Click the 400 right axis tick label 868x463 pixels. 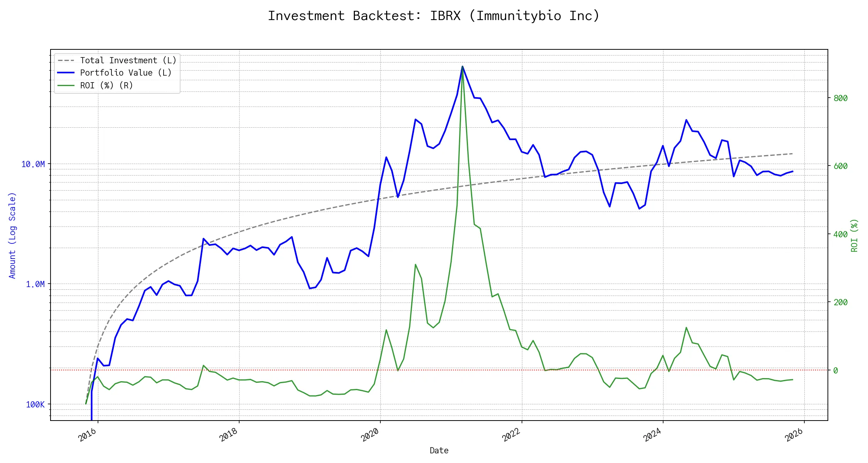click(x=840, y=234)
